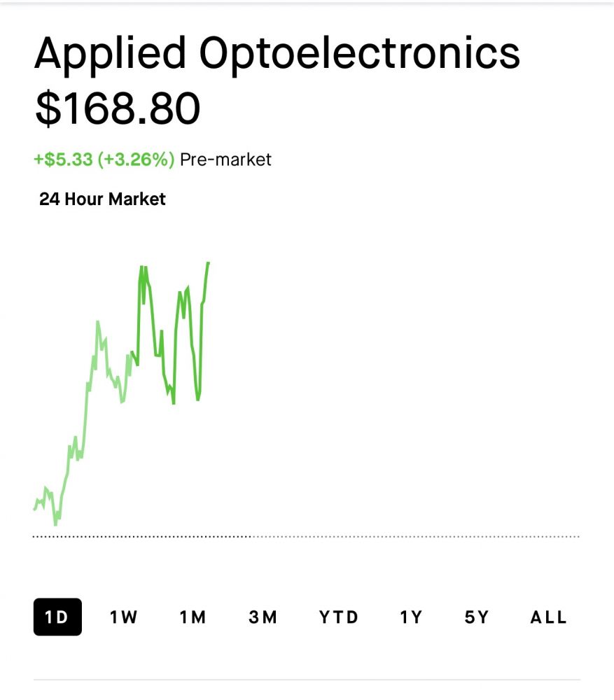The width and height of the screenshot is (614, 700).
Task: Select the YTD range option
Action: (339, 617)
